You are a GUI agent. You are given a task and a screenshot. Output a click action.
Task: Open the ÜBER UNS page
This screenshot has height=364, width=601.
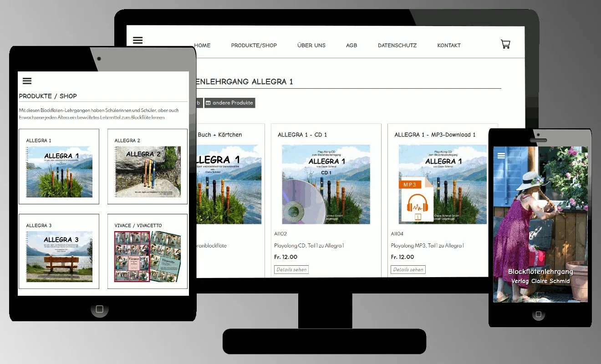(x=311, y=45)
